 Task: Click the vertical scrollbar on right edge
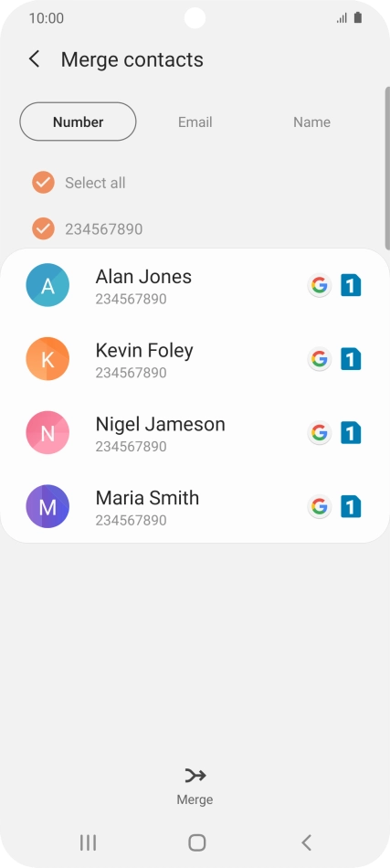pos(387,168)
